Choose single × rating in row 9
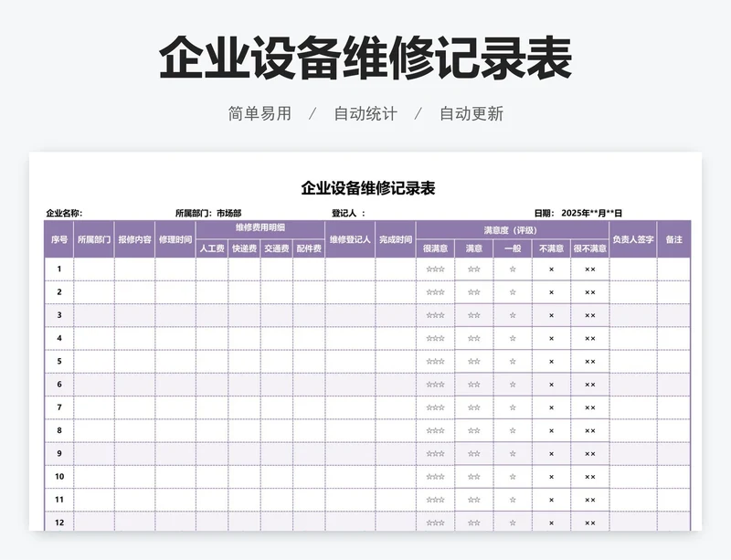 pyautogui.click(x=551, y=454)
